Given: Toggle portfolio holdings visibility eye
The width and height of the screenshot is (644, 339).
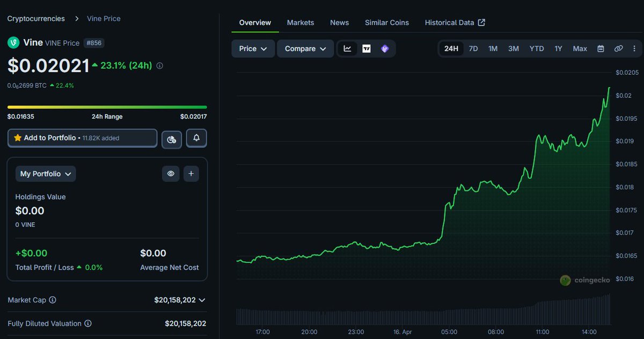Looking at the screenshot, I should pyautogui.click(x=171, y=174).
